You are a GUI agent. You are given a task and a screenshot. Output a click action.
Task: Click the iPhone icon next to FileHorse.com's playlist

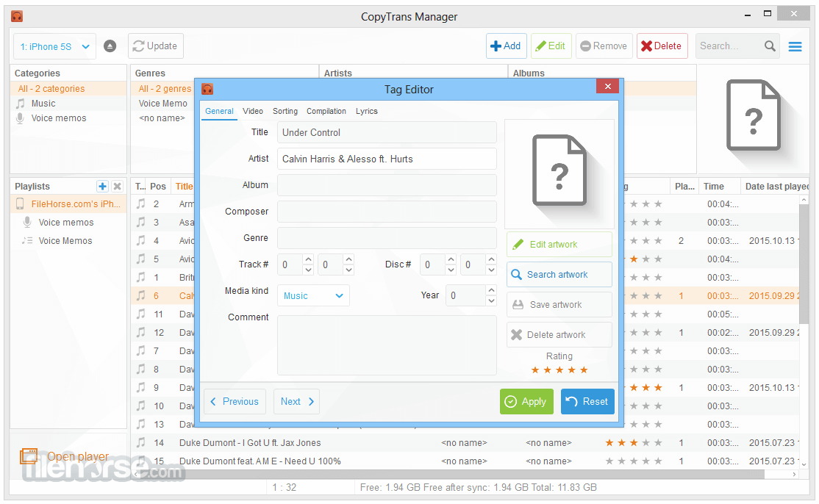pos(20,204)
